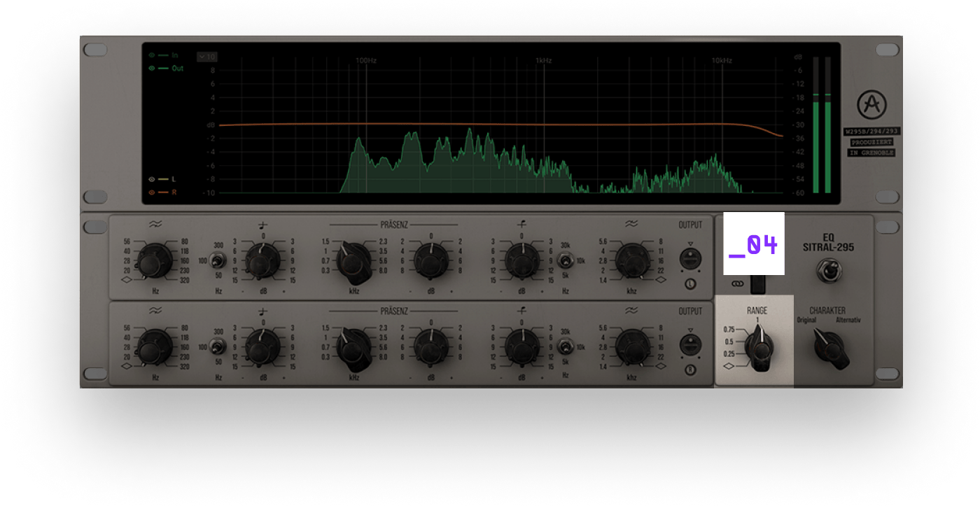Flip the R channel 30k/10k/5k switch
980x506 pixels.
[566, 346]
